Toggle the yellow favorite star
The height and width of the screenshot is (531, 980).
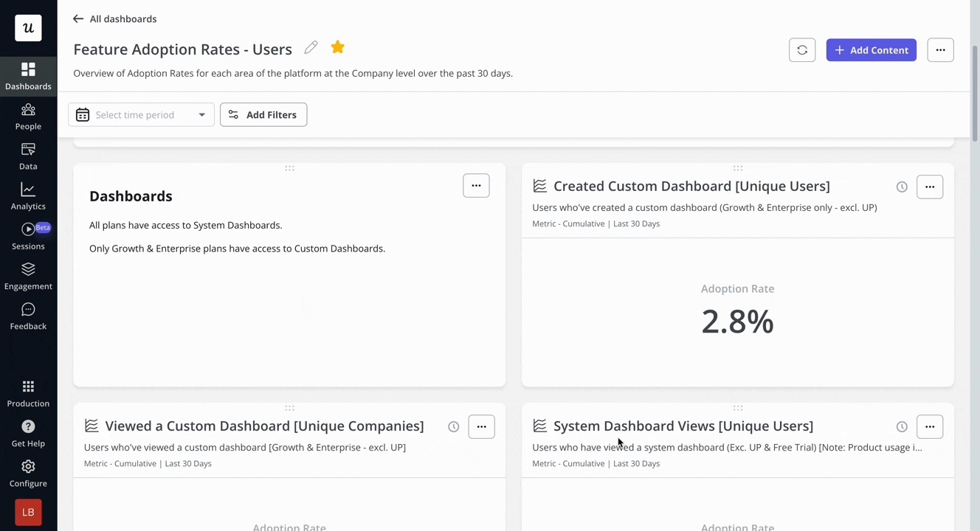(337, 47)
